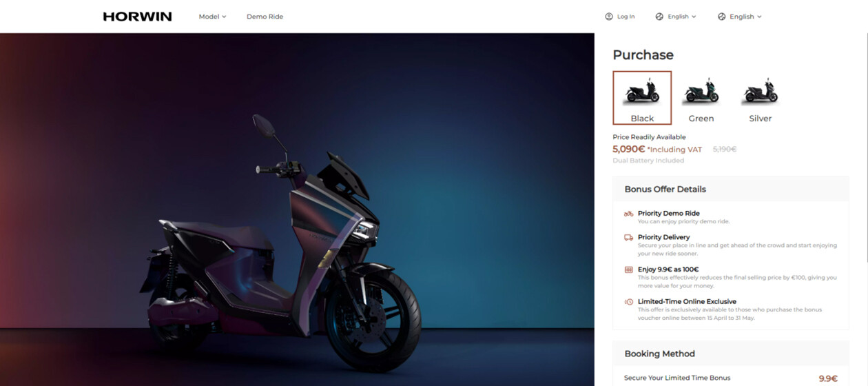868x386 pixels.
Task: Click the Priority Demo Ride motorbike icon
Action: tap(628, 214)
